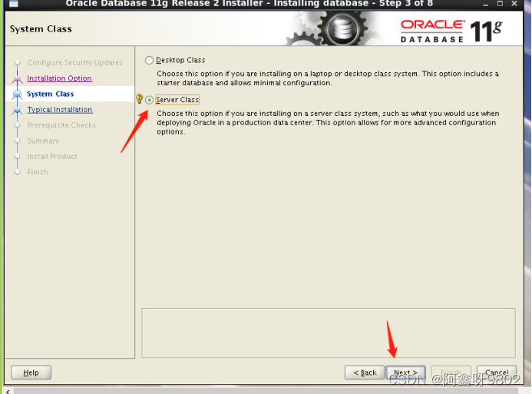Select the Desktop Class radio button

(149, 61)
